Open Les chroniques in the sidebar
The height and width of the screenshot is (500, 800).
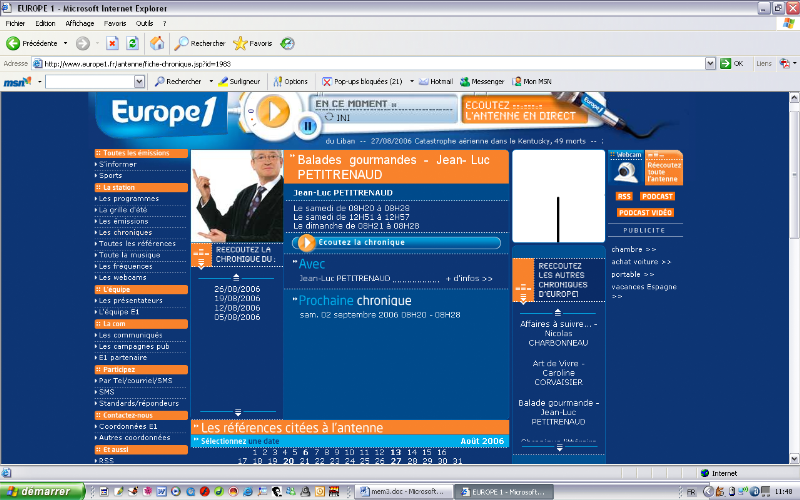tap(126, 233)
